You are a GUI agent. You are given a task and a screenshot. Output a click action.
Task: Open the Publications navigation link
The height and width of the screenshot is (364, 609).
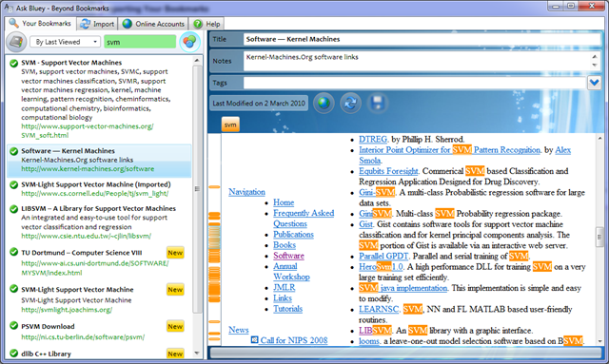coord(293,235)
